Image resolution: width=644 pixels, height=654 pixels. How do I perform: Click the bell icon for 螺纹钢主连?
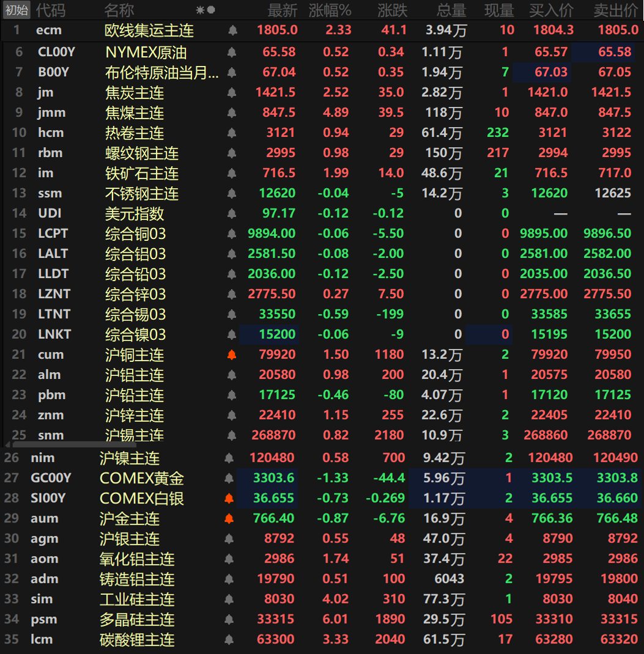coord(232,153)
